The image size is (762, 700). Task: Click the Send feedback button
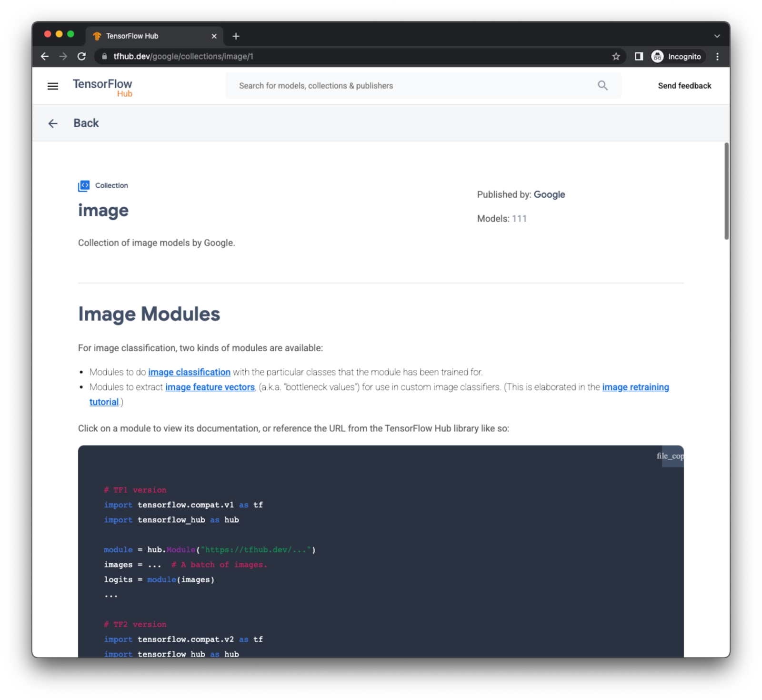[x=684, y=86]
